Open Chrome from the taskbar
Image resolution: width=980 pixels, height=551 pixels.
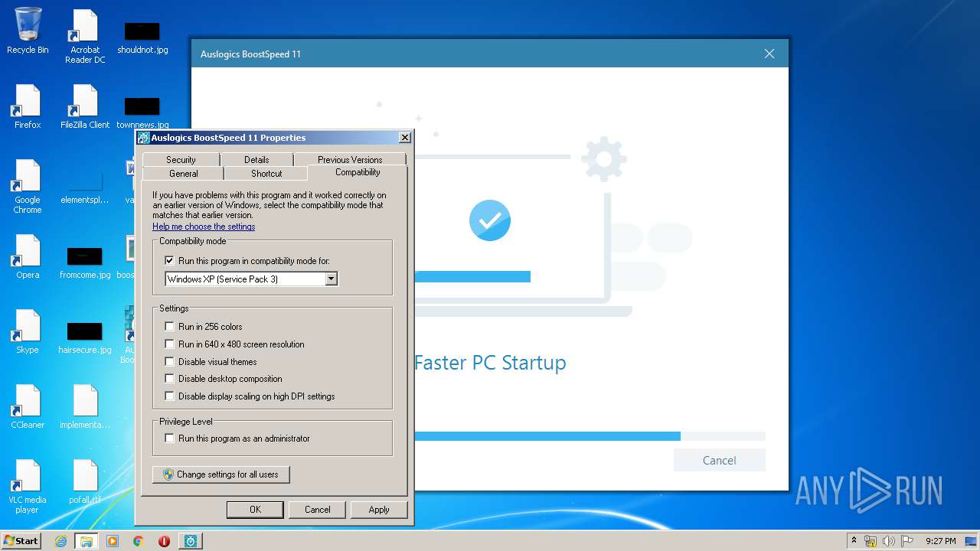[x=139, y=541]
